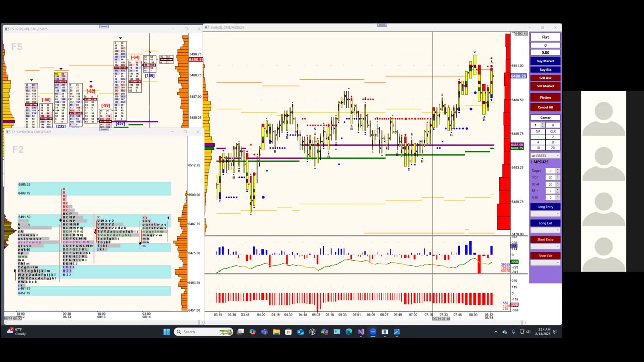Click the 6490.25 price marker on main chart
644x362 pixels.
click(x=519, y=76)
